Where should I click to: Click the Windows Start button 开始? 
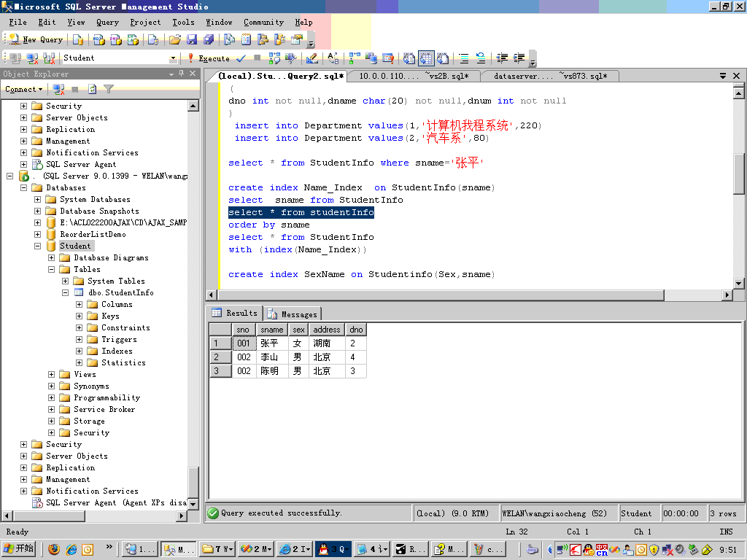click(19, 549)
